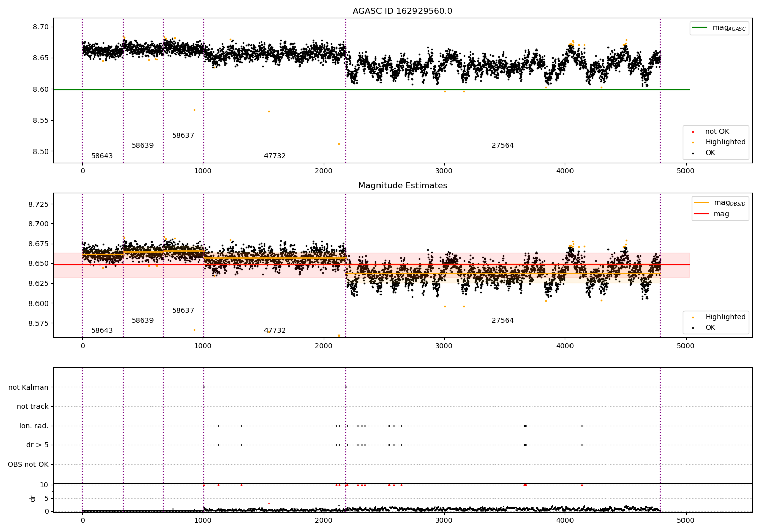Screen dimensions: 760x532
Task: Click the 5000 x-axis tick of the bottom plot
Action: [x=686, y=520]
